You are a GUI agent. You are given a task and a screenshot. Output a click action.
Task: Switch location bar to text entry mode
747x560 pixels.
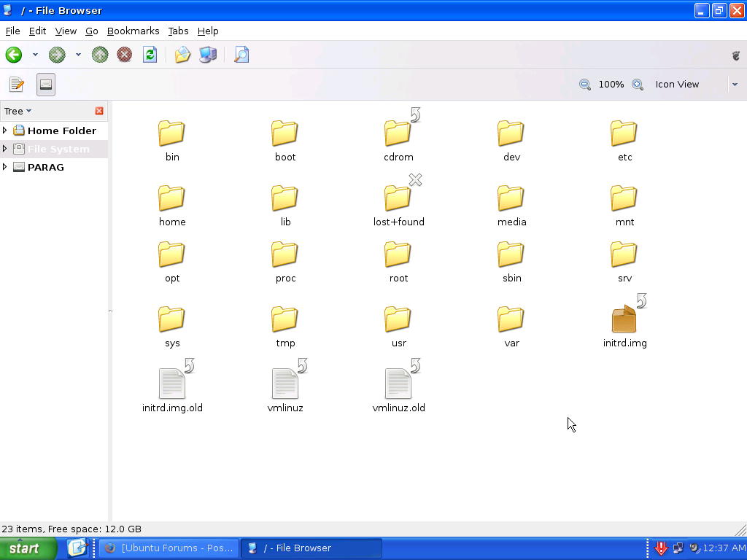pos(16,84)
